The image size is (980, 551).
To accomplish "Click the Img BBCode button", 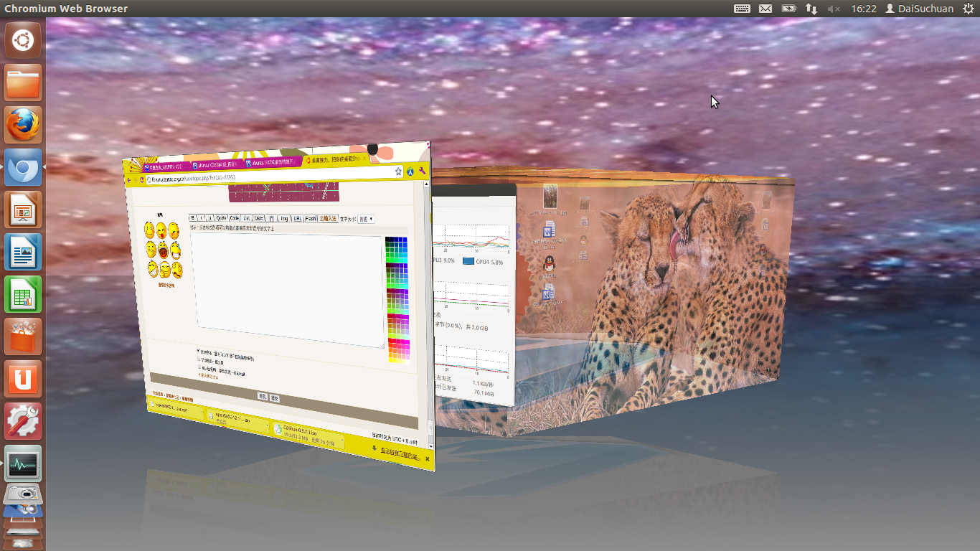I will pyautogui.click(x=284, y=219).
